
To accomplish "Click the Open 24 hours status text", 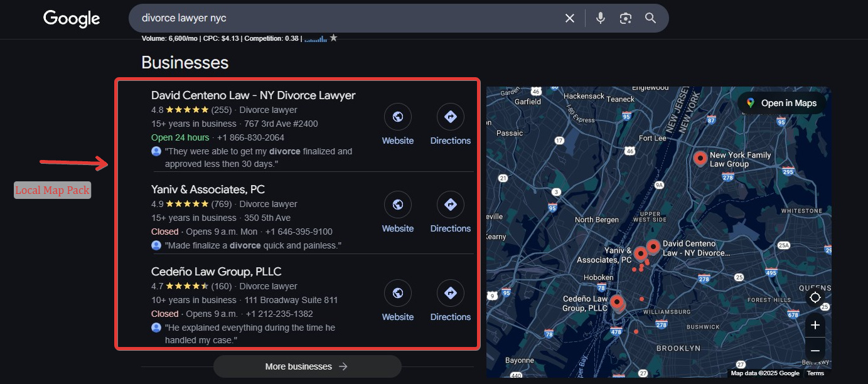I will tap(180, 137).
